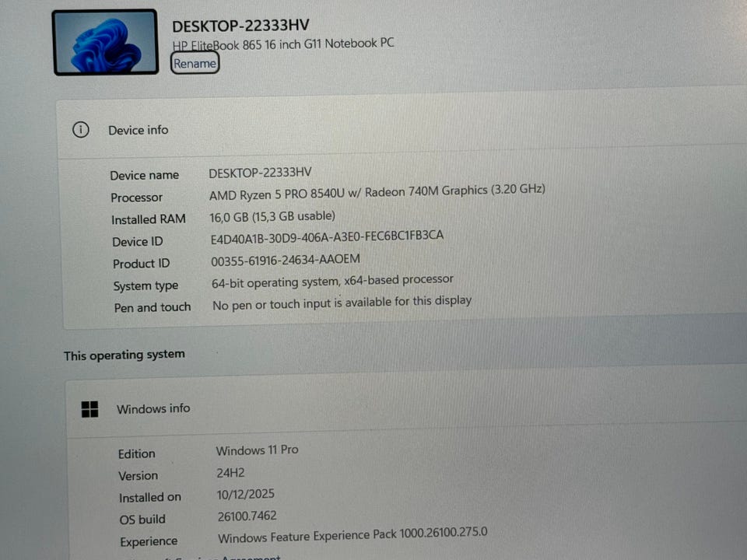This screenshot has height=560, width=747.
Task: Click the Installed on label
Action: [x=150, y=498]
